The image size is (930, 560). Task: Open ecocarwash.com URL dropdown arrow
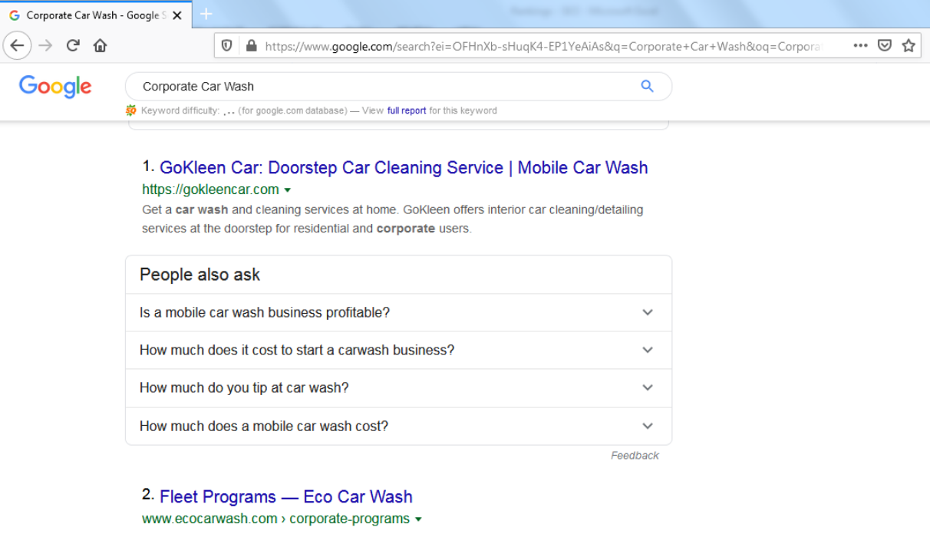pyautogui.click(x=418, y=519)
